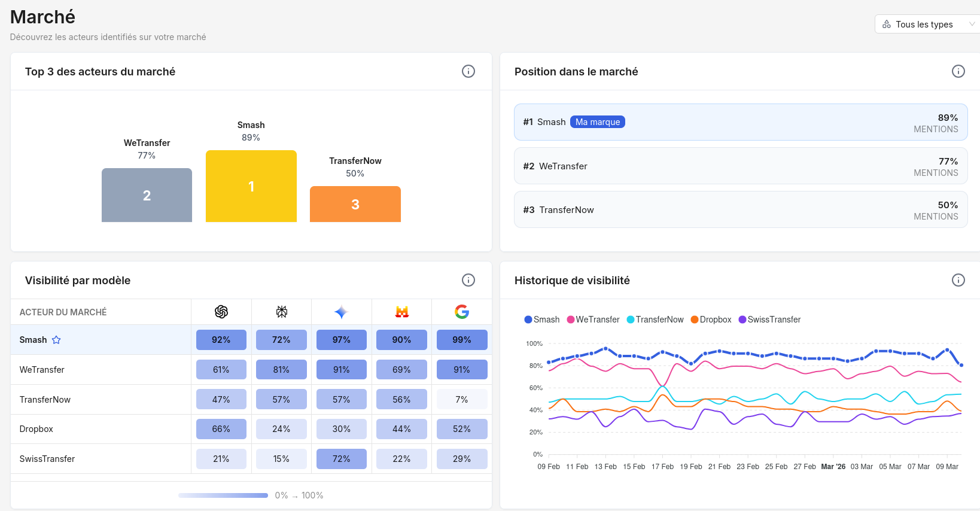Click SwissTransfer 15% visibility cell

[x=281, y=459]
